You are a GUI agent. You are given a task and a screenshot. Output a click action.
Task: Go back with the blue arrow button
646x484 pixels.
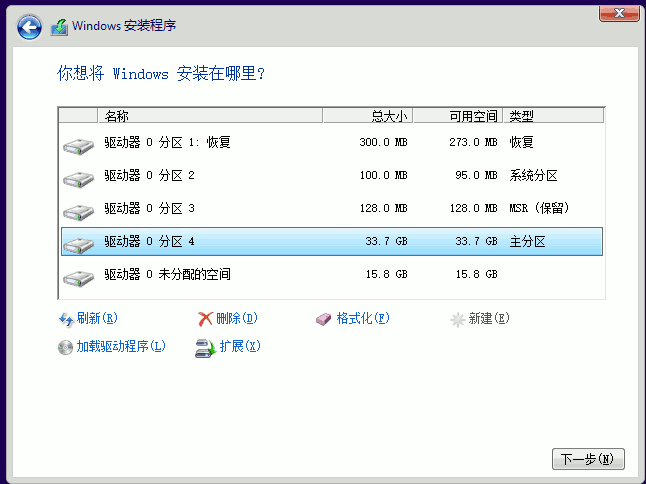pos(29,28)
